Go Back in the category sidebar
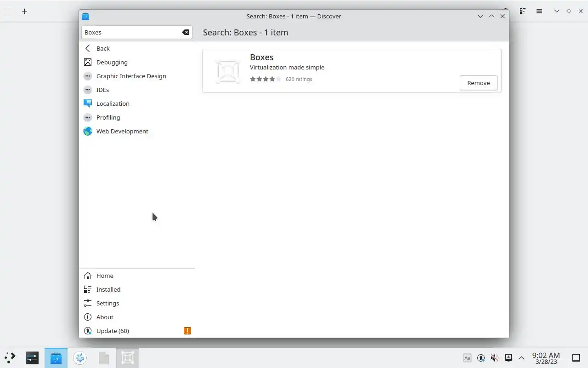The height and width of the screenshot is (368, 588). point(137,48)
